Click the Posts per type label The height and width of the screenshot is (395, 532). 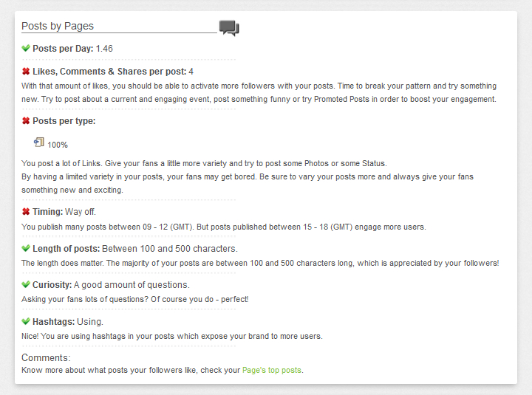(64, 121)
